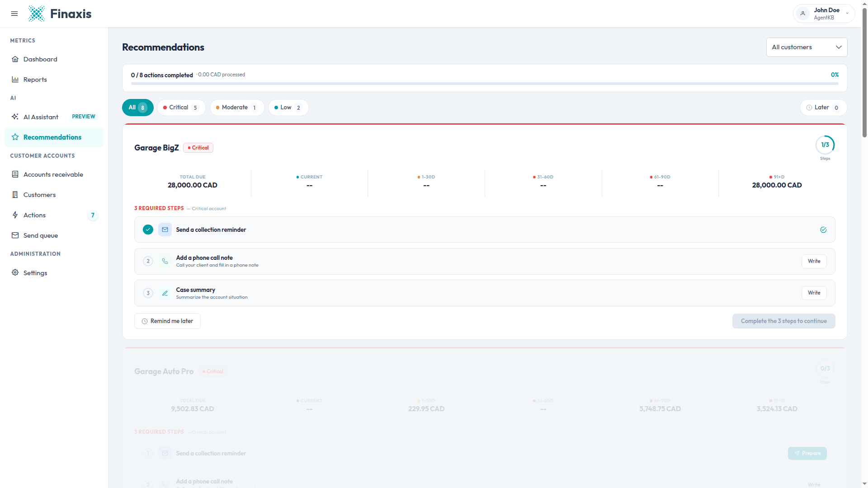Click the completed check icon at right of reminder step
The width and height of the screenshot is (868, 488).
(823, 230)
